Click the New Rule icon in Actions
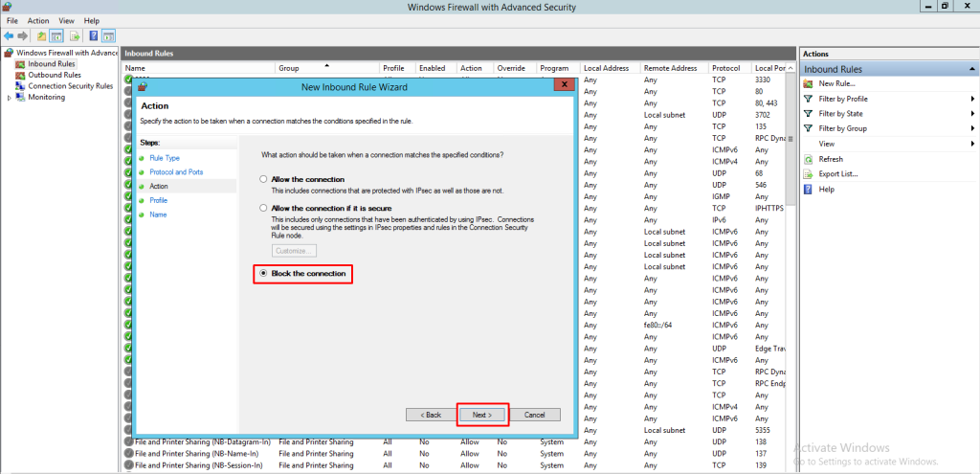980x474 pixels. pos(809,84)
